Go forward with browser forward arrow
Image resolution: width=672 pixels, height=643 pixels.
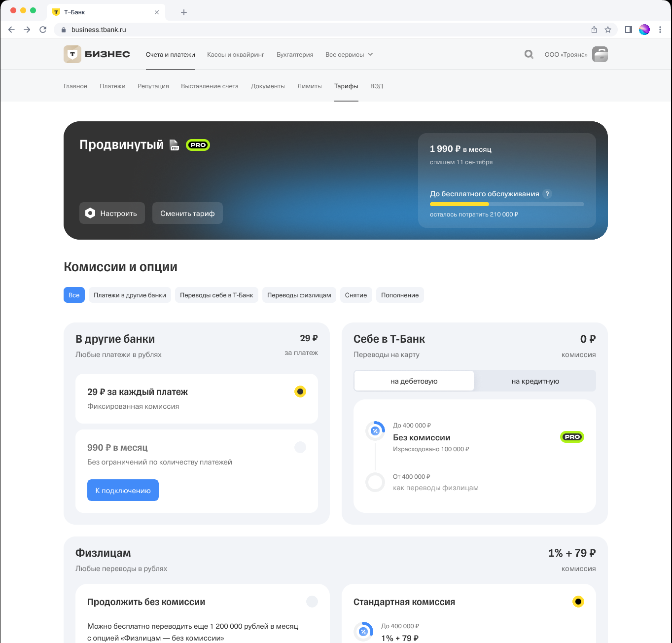coord(27,30)
